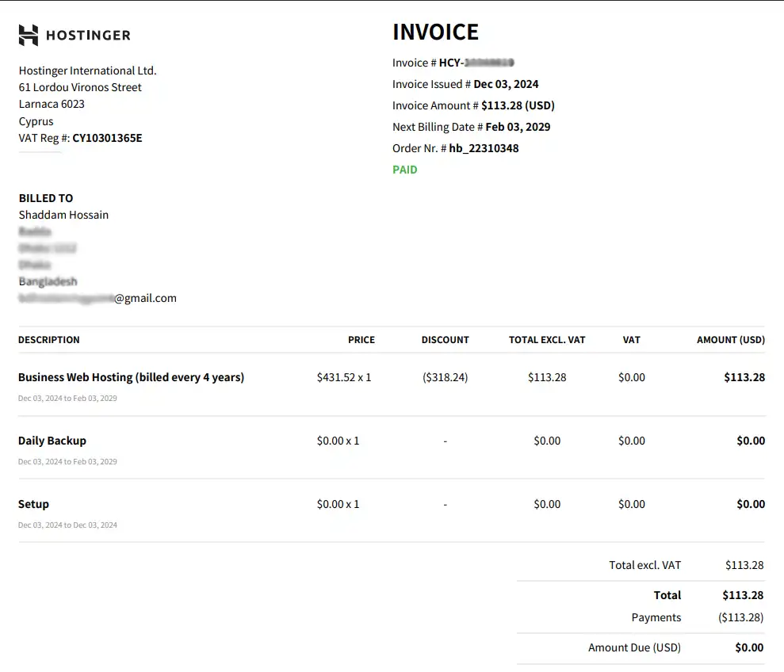The image size is (784, 672).
Task: Select the Daily Backup line item
Action: [x=52, y=441]
